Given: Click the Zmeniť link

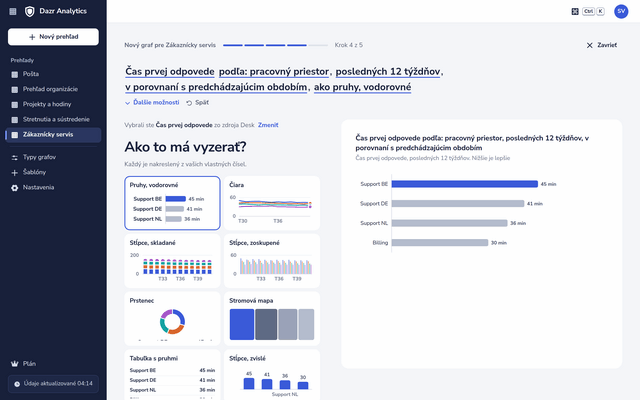Looking at the screenshot, I should click(268, 125).
